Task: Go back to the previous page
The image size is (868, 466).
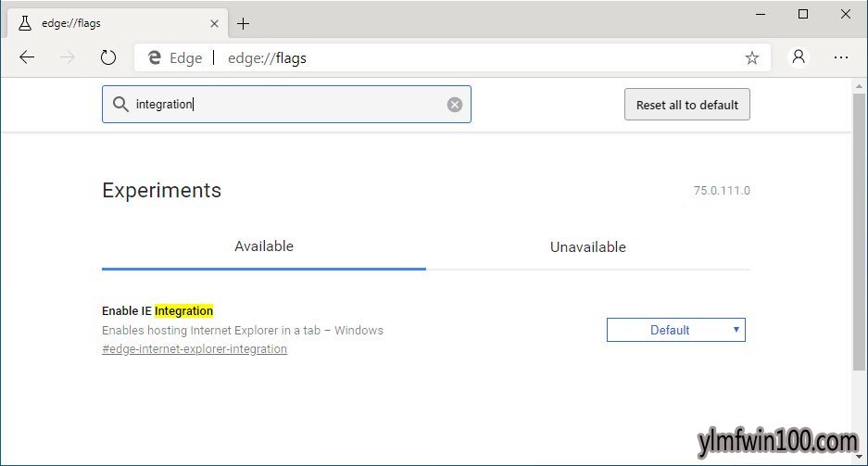Action: click(27, 57)
